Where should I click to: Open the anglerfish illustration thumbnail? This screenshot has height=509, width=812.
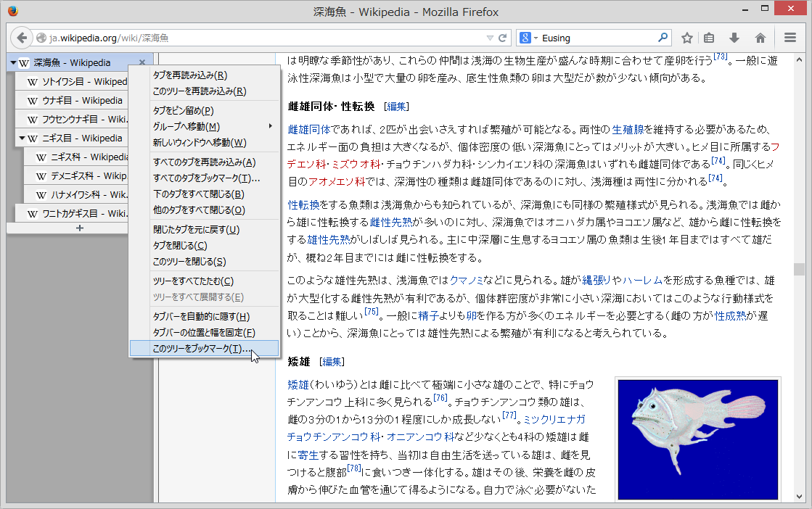[697, 439]
